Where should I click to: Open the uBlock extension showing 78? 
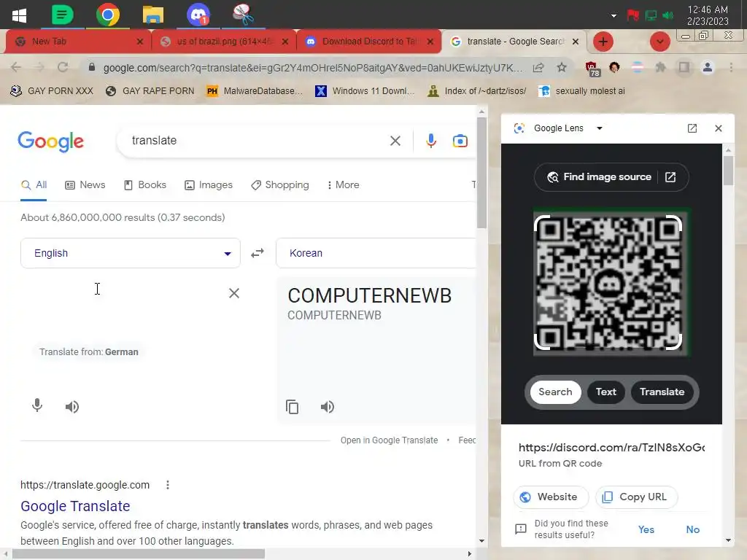(592, 69)
